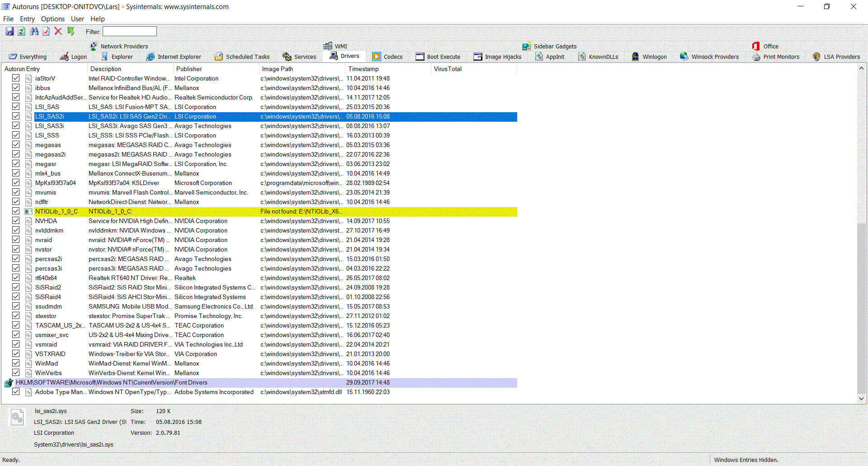This screenshot has width=868, height=466.
Task: Click the vertical scrollbar down arrow
Action: [861, 399]
